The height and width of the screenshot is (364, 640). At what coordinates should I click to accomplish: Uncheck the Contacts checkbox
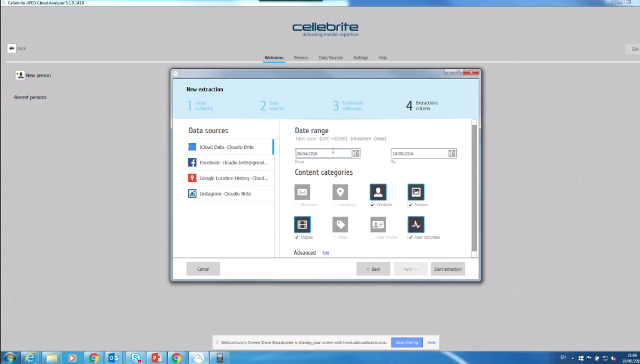(372, 205)
